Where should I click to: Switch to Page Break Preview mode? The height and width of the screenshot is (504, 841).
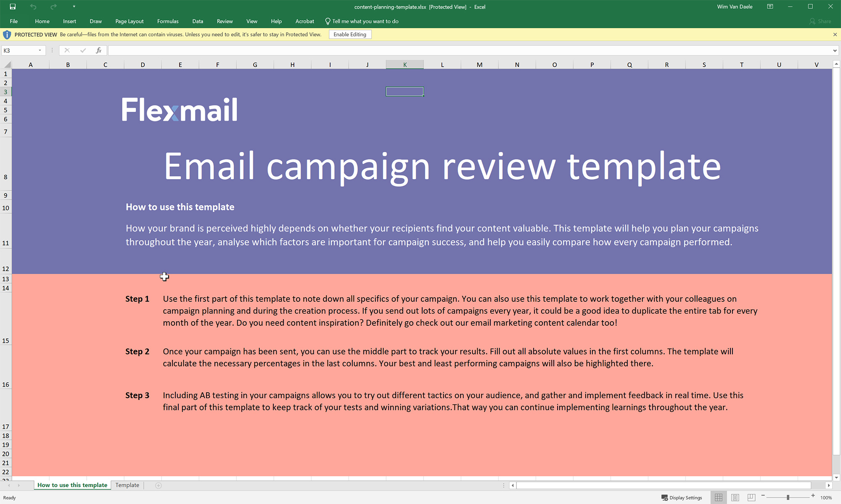point(751,498)
